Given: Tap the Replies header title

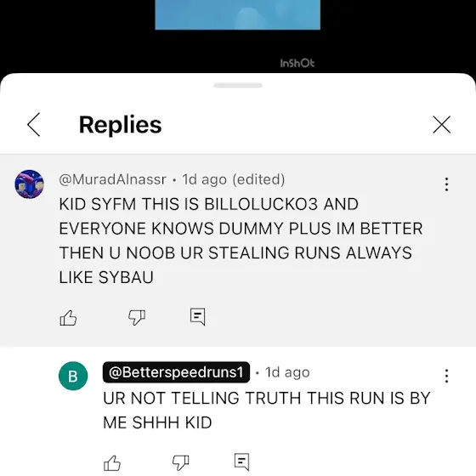Looking at the screenshot, I should [x=120, y=124].
